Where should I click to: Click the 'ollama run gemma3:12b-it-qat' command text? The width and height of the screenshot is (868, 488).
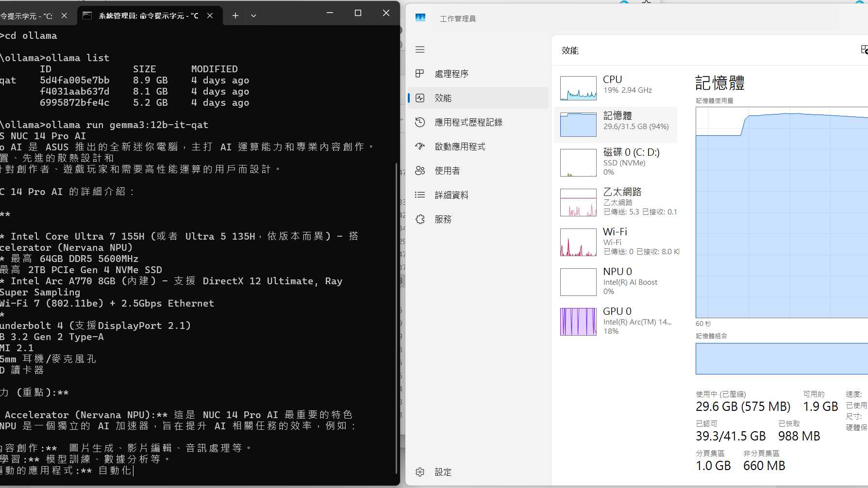click(127, 125)
